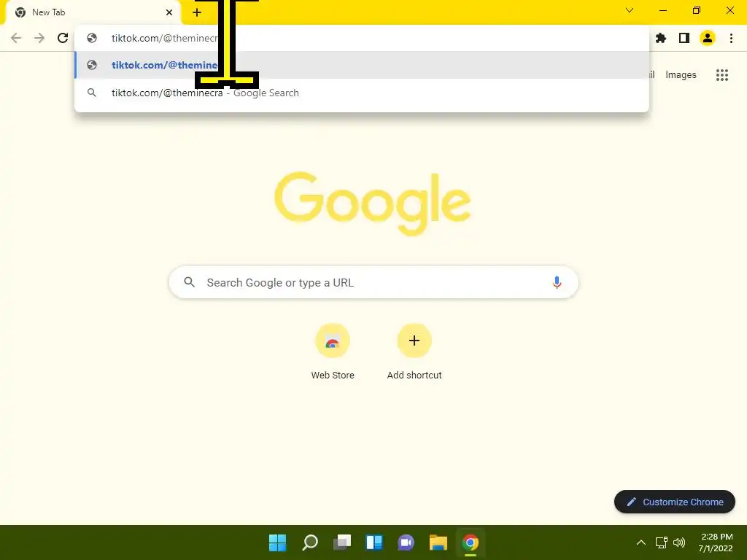Click the magnifier in the Google search box
The width and height of the screenshot is (747, 560).
(189, 282)
